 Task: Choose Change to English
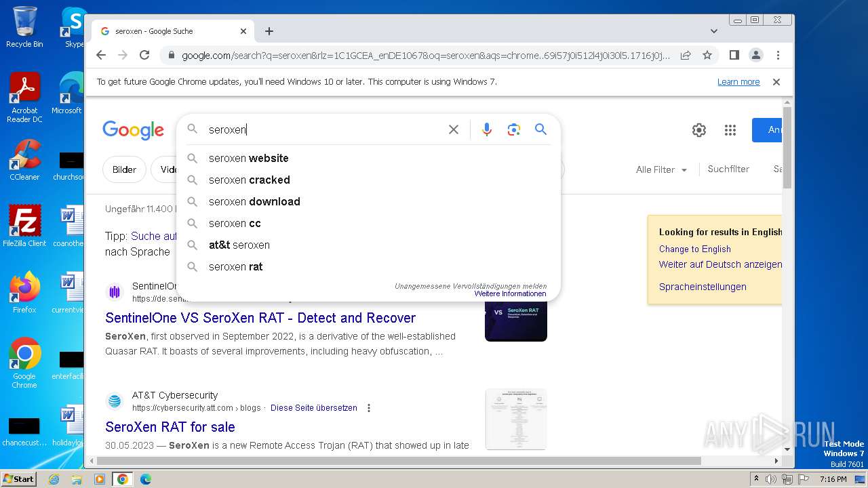695,249
